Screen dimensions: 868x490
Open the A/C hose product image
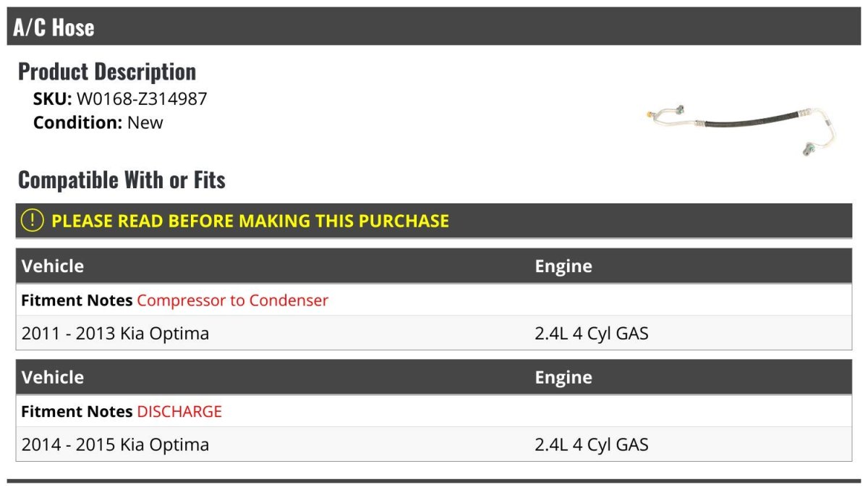tap(743, 129)
